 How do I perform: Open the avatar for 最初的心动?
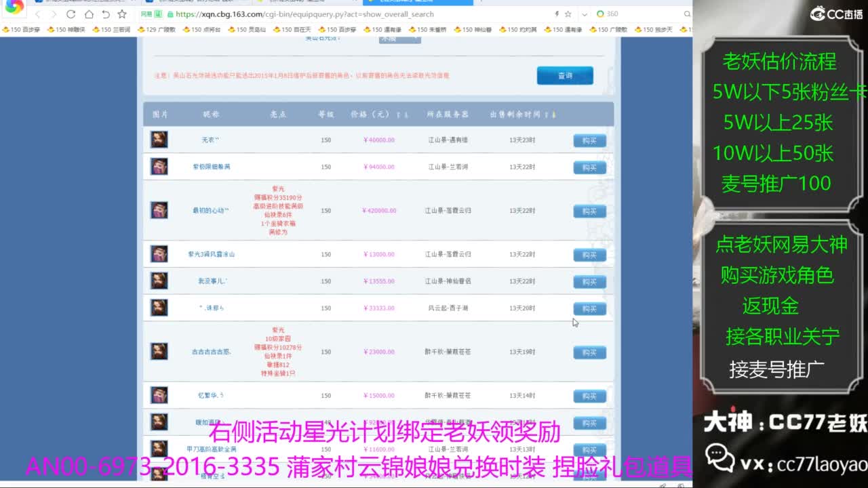click(159, 210)
